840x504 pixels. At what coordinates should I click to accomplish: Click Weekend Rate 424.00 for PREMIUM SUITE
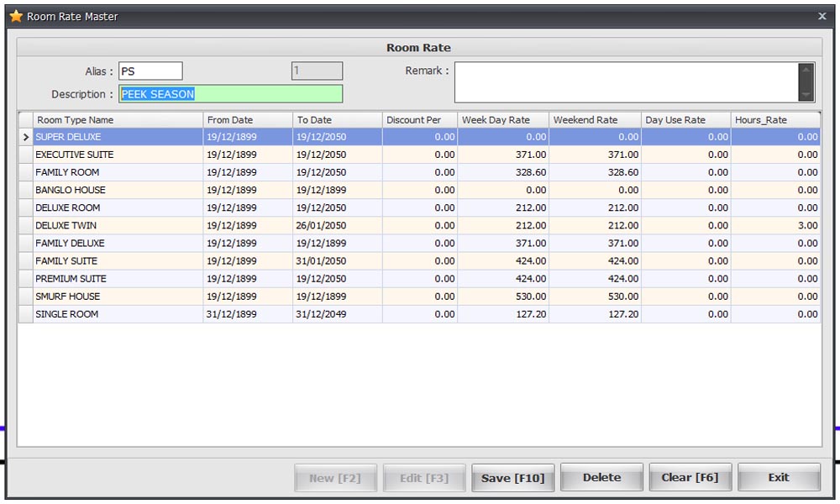596,279
